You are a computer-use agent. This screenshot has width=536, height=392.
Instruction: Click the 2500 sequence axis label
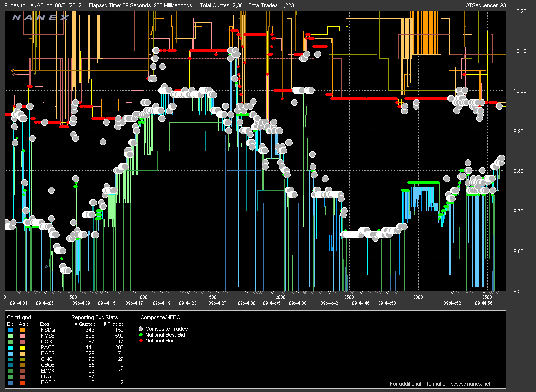pyautogui.click(x=349, y=297)
